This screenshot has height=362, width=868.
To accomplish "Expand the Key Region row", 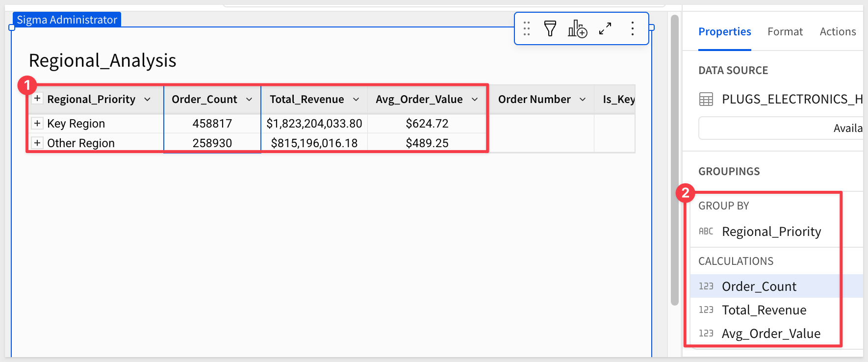I will click(37, 123).
